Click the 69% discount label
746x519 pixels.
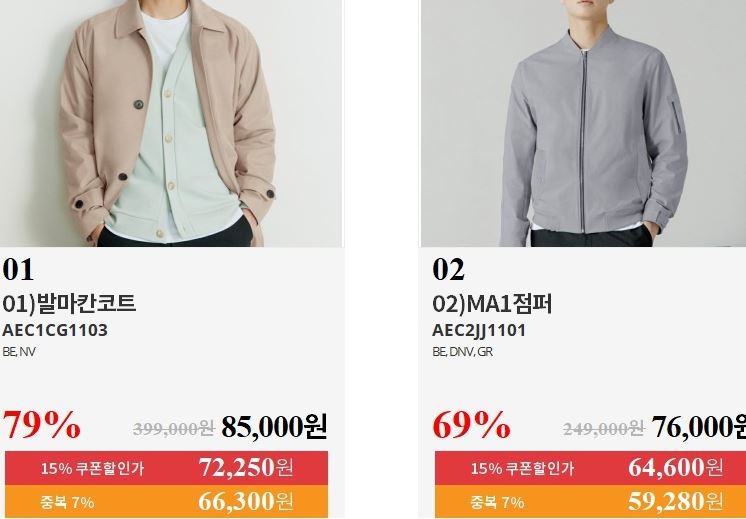coord(471,424)
